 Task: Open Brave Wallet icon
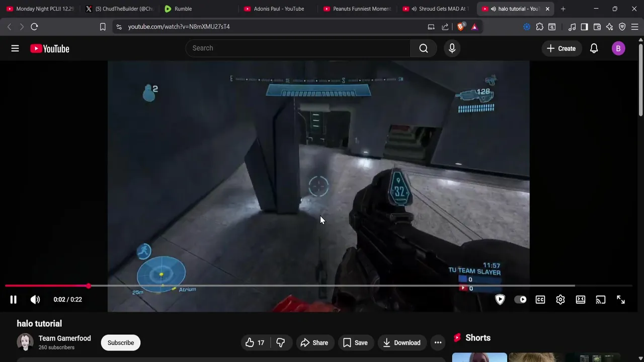597,27
